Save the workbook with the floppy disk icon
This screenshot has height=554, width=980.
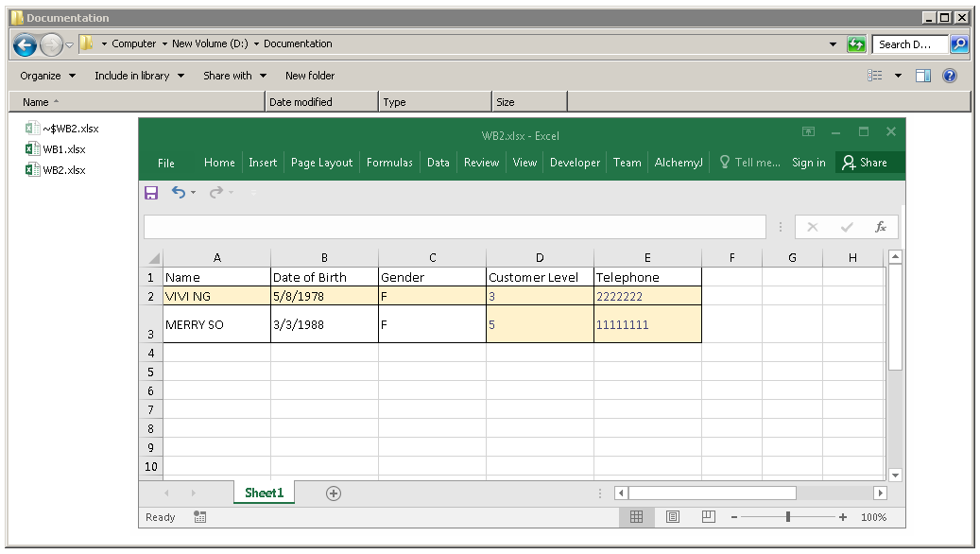pos(151,193)
